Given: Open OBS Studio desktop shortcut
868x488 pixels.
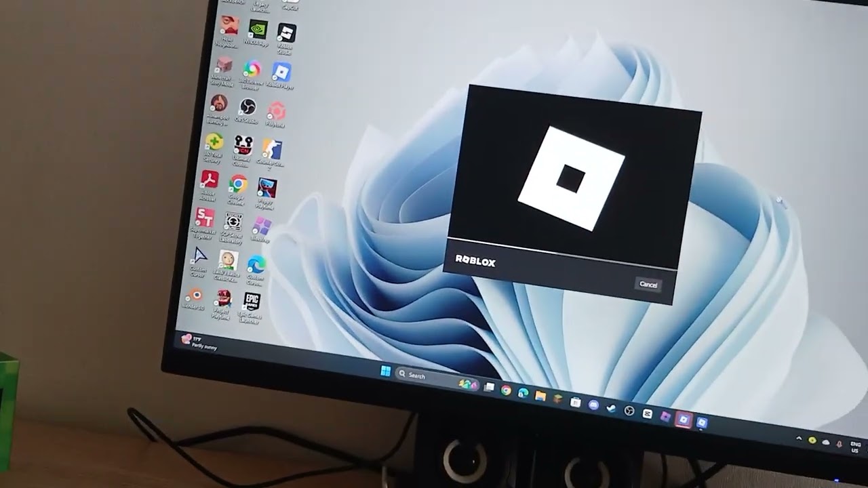Looking at the screenshot, I should pos(247,110).
